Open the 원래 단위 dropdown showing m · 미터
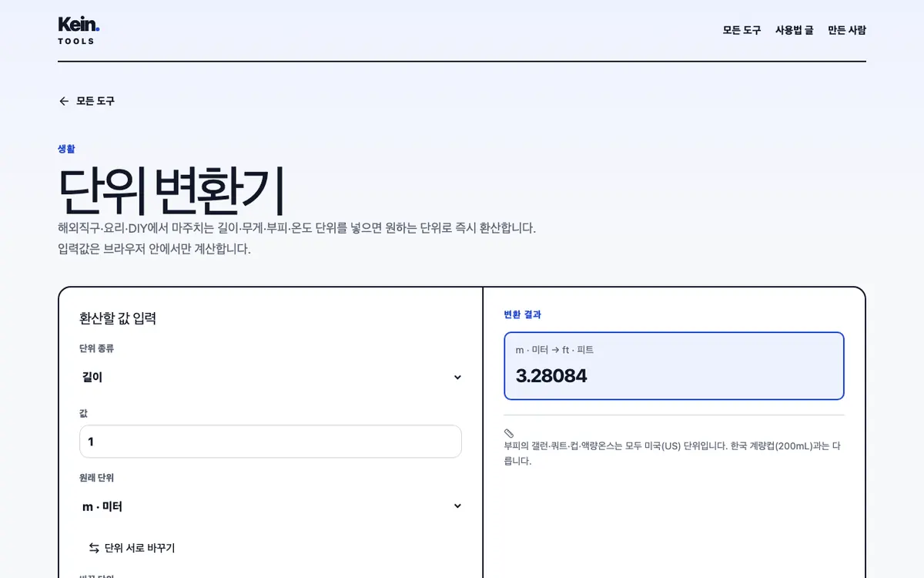Screen dimensions: 924x578 click(x=271, y=506)
